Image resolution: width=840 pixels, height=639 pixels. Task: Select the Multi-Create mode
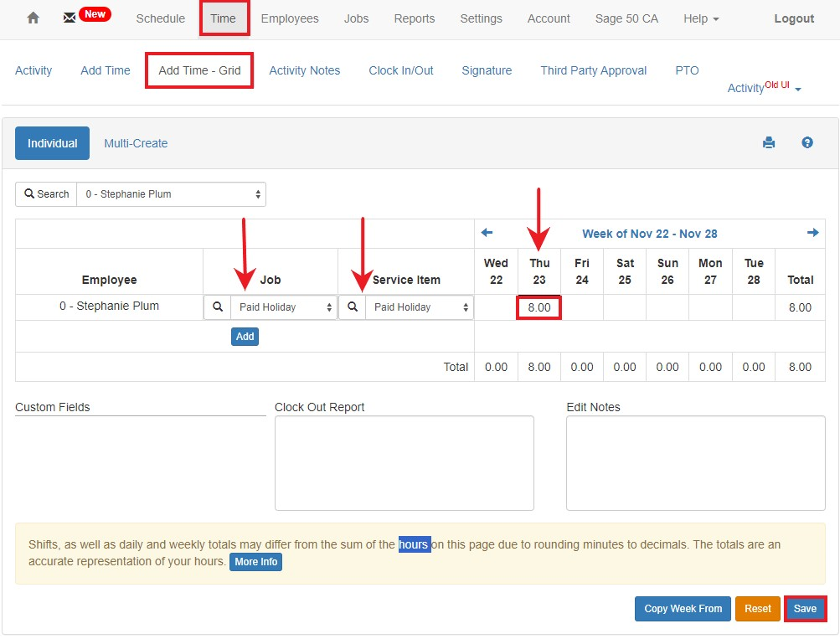coord(136,143)
